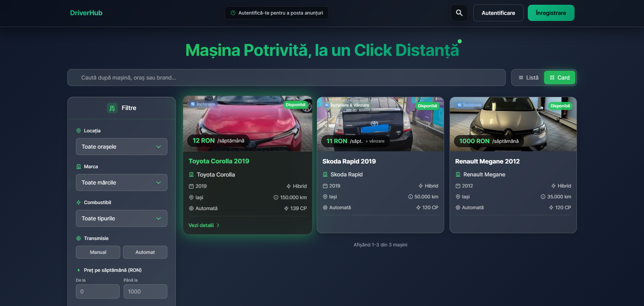Switch to Card view
Screen dimensions: 644x306
point(559,78)
